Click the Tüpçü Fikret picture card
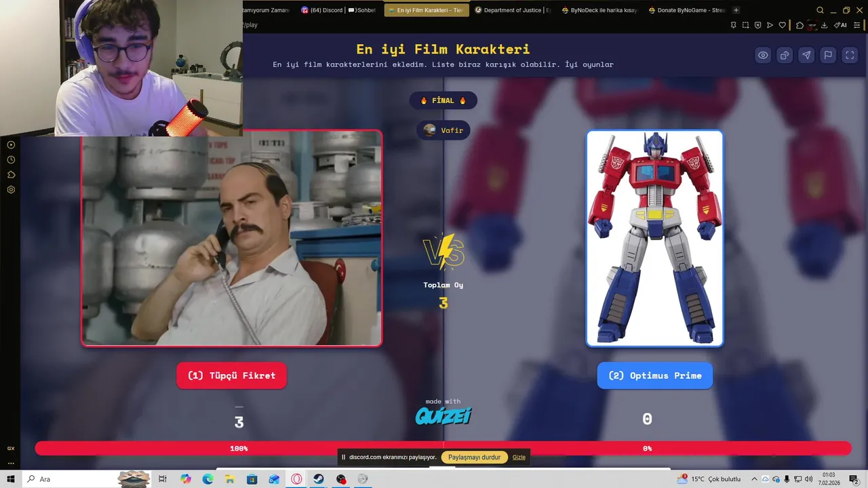Screen dimensions: 868x488 [231, 238]
